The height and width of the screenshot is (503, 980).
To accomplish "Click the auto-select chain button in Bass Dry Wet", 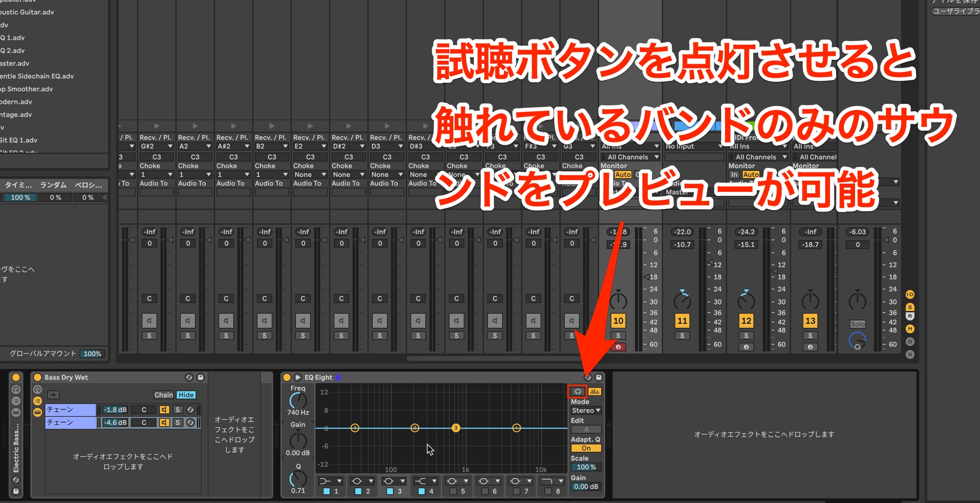I will click(53, 395).
